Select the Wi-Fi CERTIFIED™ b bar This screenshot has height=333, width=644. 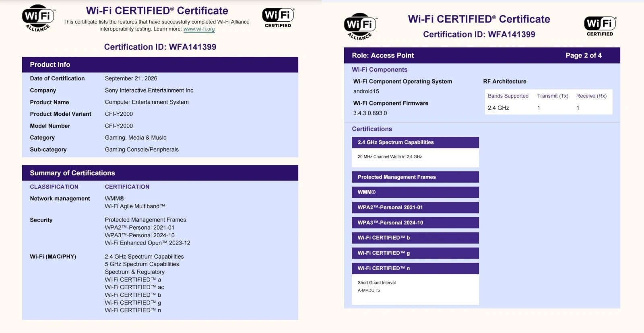pos(415,238)
